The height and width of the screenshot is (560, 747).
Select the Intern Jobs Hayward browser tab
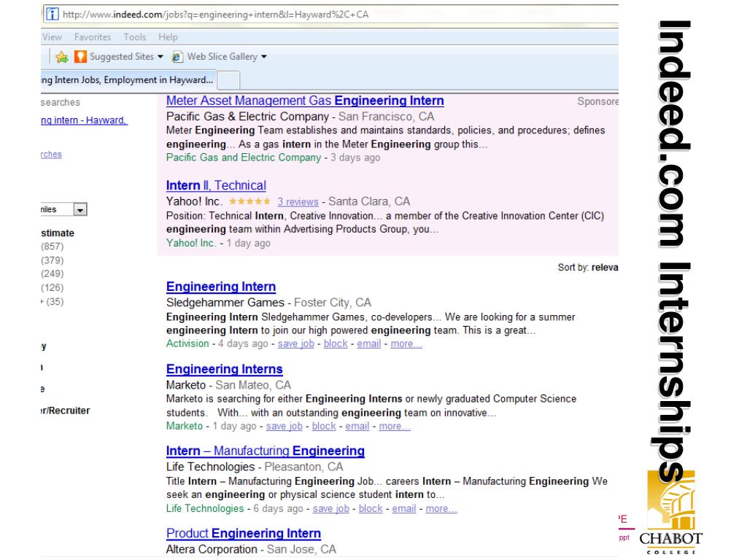128,80
